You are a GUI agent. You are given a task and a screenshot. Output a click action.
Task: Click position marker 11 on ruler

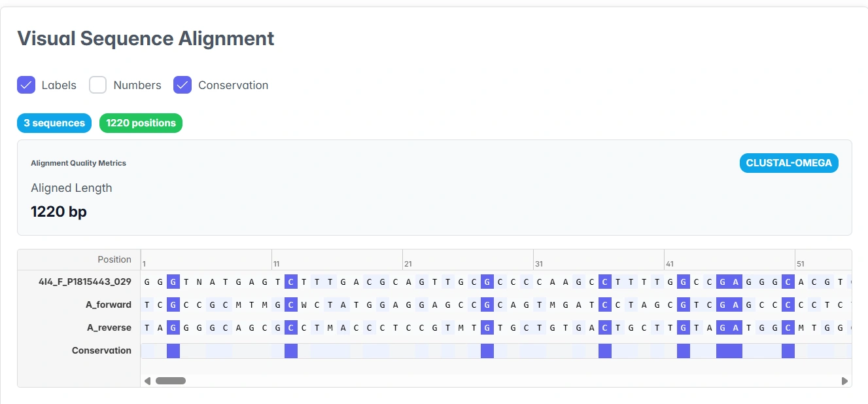point(277,264)
